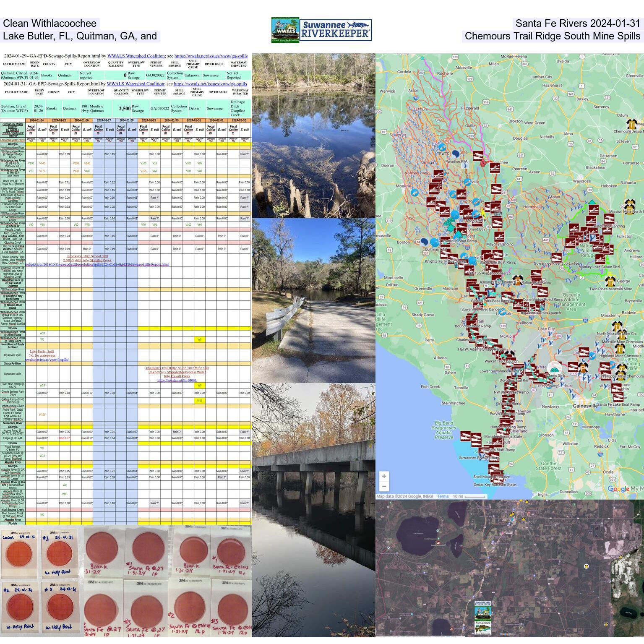Click the Jennings Bluff Launch parking icon
This screenshot has height=644, width=644.
(518, 281)
